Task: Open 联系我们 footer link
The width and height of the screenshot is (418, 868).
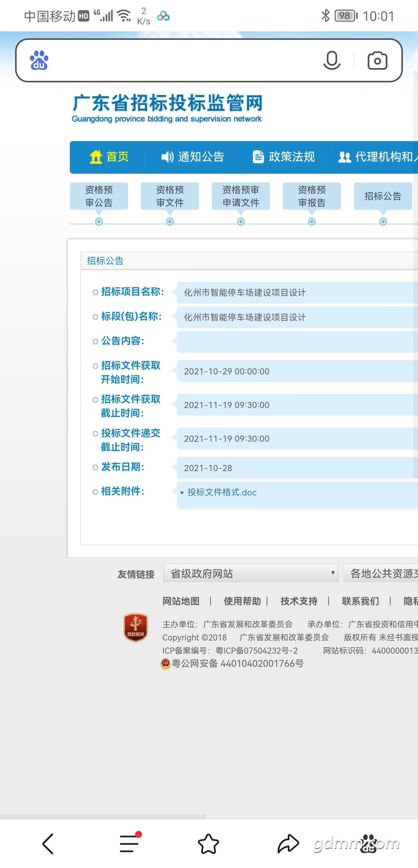Action: point(360,601)
